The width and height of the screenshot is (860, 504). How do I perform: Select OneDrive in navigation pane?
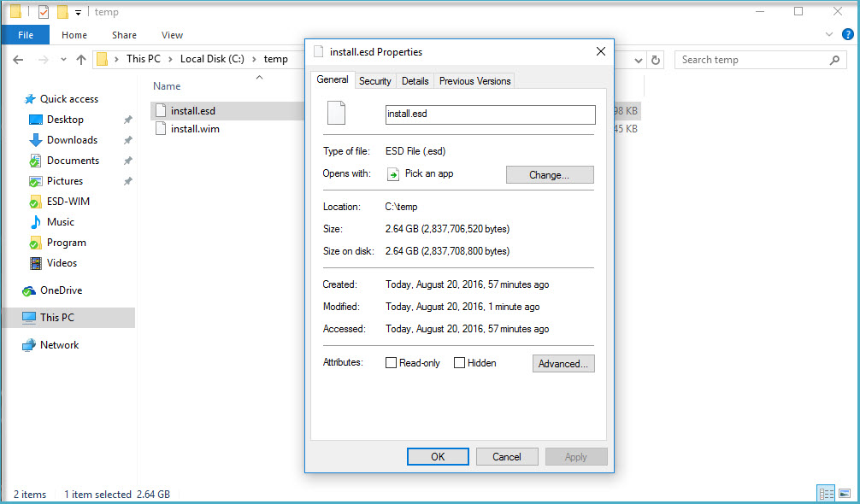point(61,290)
